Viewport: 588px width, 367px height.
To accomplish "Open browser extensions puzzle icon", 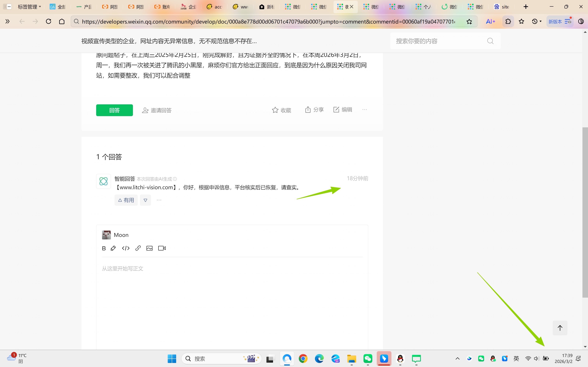I will pyautogui.click(x=508, y=22).
